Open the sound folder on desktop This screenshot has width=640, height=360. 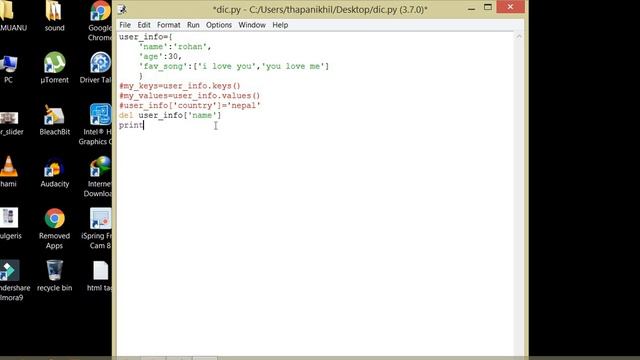coord(54,16)
